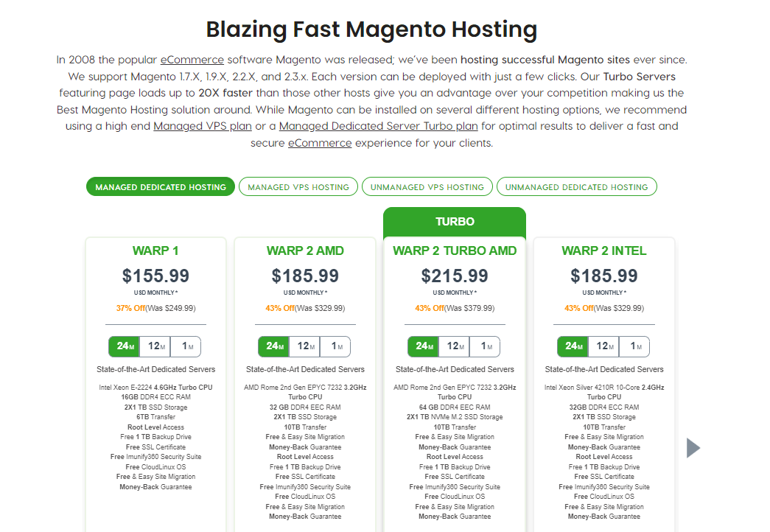
Task: Choose 12-month term for Warp 2 Turbo AMD
Action: pos(454,346)
